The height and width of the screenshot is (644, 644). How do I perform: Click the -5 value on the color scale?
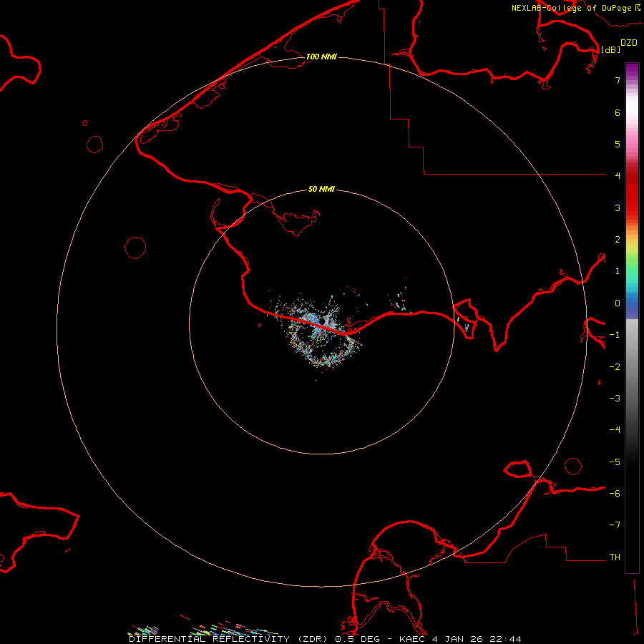pos(615,462)
